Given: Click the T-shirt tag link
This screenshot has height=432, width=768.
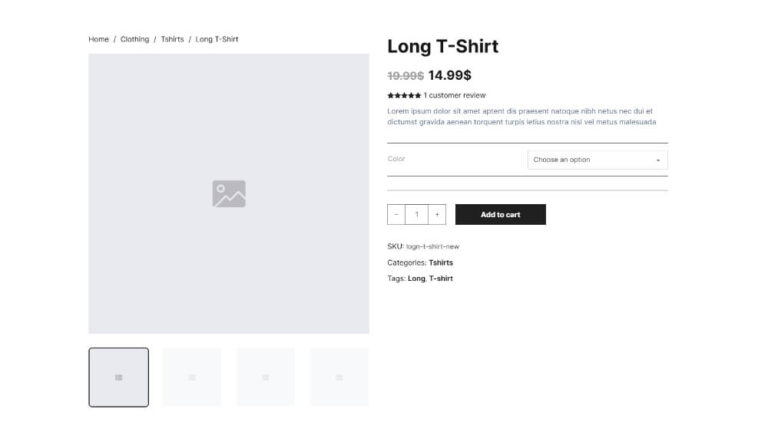Looking at the screenshot, I should click(x=441, y=278).
